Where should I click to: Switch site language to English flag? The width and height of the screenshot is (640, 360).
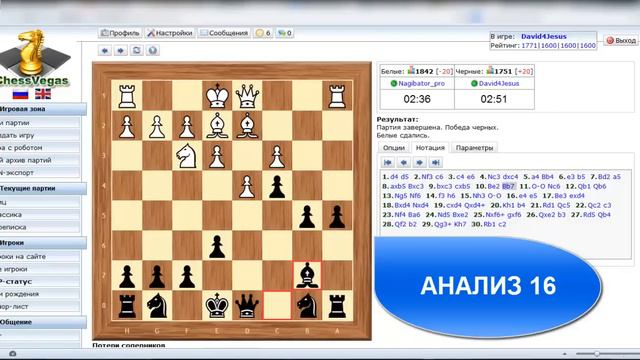coord(43,94)
